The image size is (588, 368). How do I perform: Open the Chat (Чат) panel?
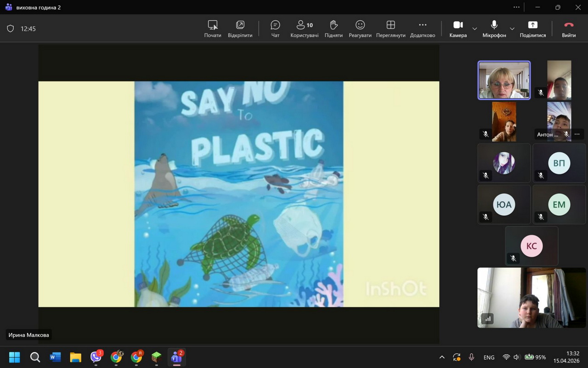(275, 29)
